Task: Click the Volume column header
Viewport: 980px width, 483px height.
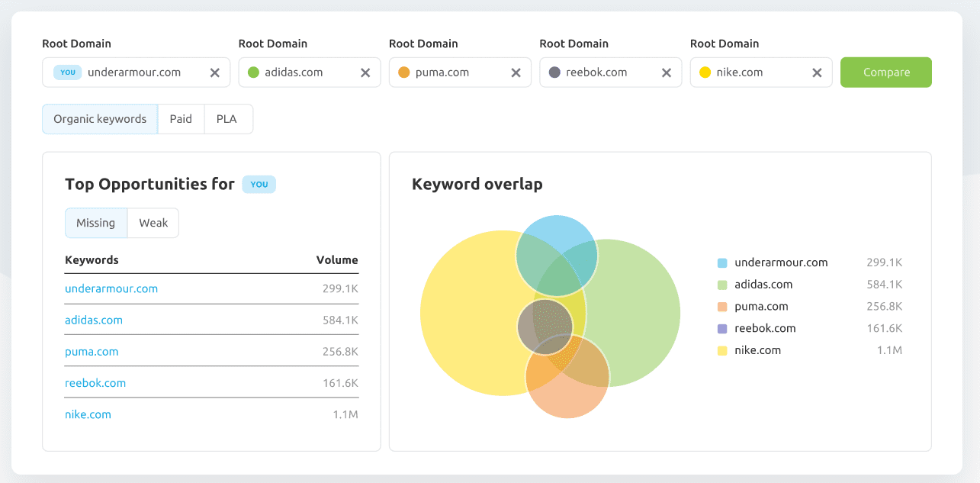Action: coord(337,260)
